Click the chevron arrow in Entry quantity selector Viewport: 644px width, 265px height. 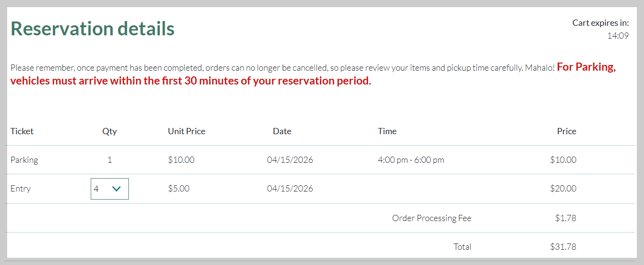pyautogui.click(x=116, y=189)
